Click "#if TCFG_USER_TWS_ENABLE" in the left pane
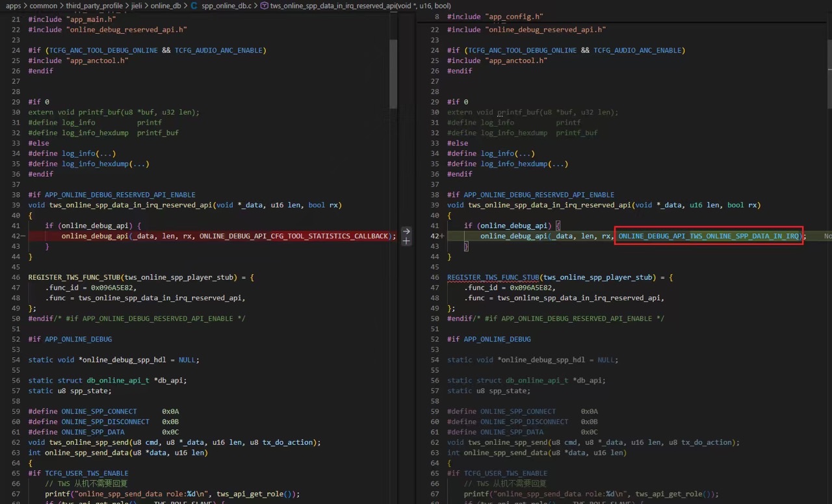Image resolution: width=832 pixels, height=504 pixels. click(x=78, y=473)
